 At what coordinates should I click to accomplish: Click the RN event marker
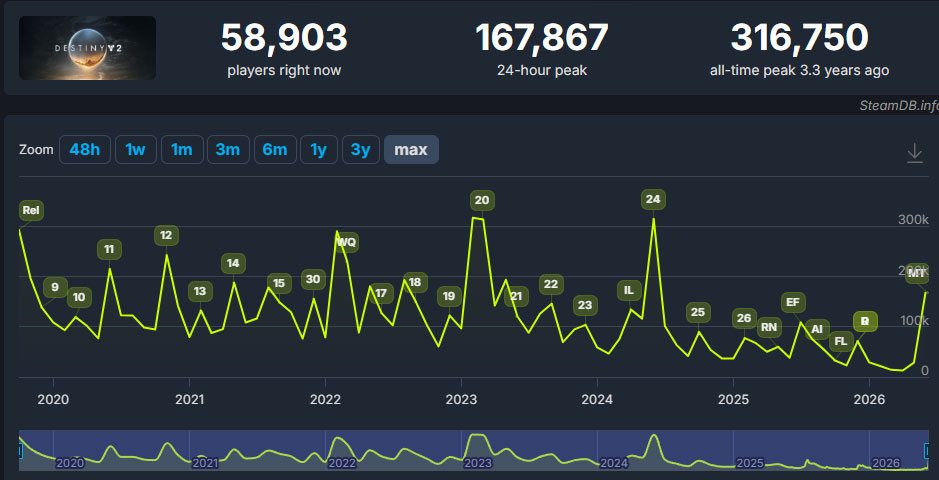pyautogui.click(x=770, y=327)
